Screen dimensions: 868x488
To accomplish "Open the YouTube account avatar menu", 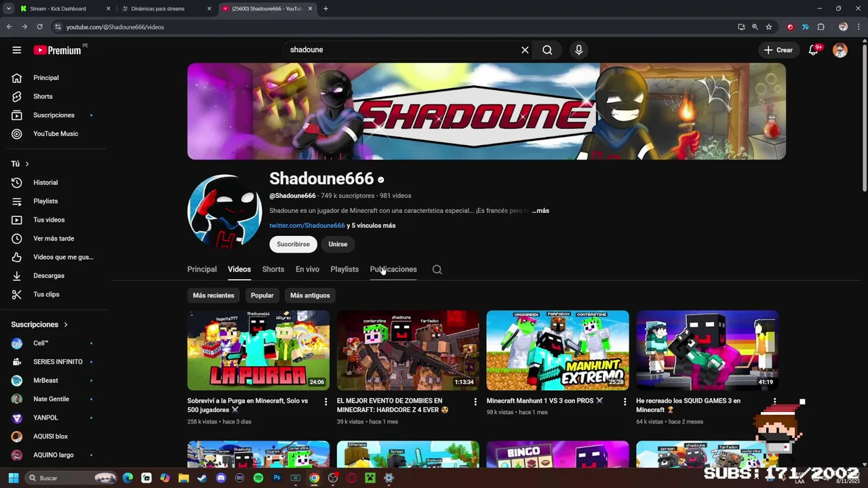I will 840,50.
